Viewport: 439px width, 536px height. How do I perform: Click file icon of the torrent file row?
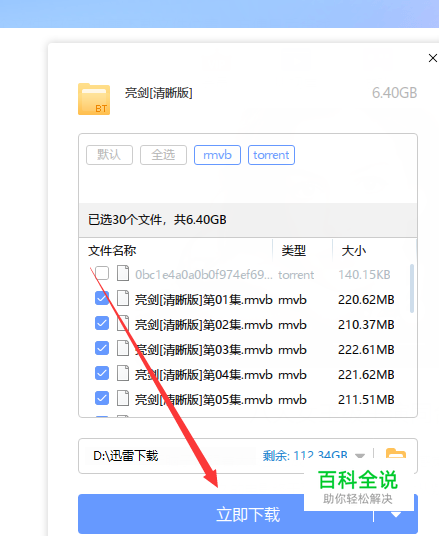(x=123, y=273)
